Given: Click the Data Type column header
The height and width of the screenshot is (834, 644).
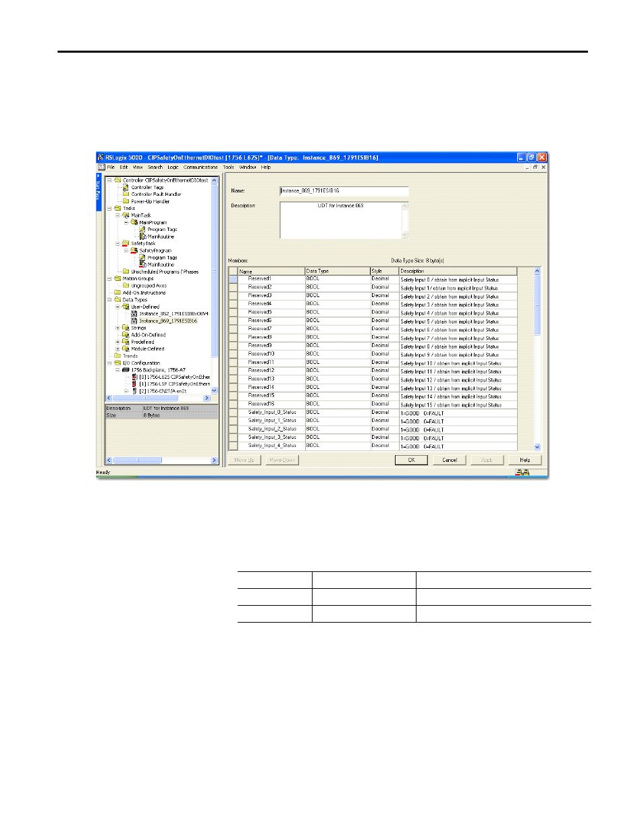Looking at the screenshot, I should (338, 271).
